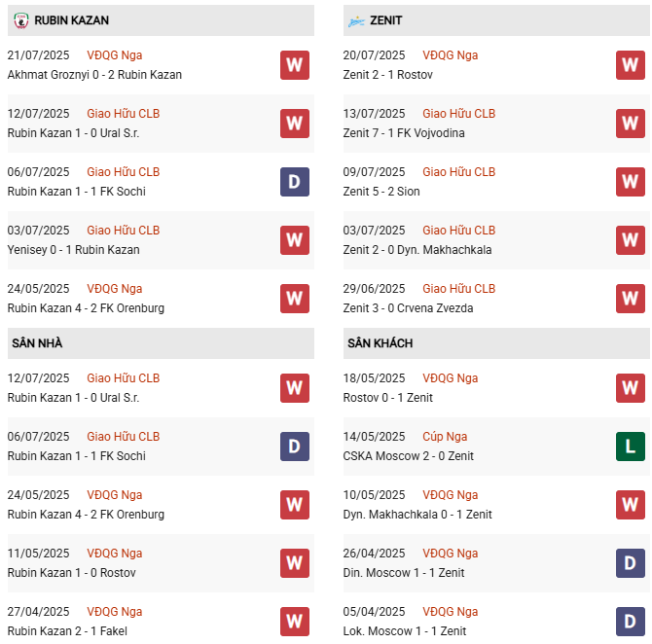Image resolution: width=652 pixels, height=644 pixels.
Task: Click the Zenit club logo
Action: [356, 20]
